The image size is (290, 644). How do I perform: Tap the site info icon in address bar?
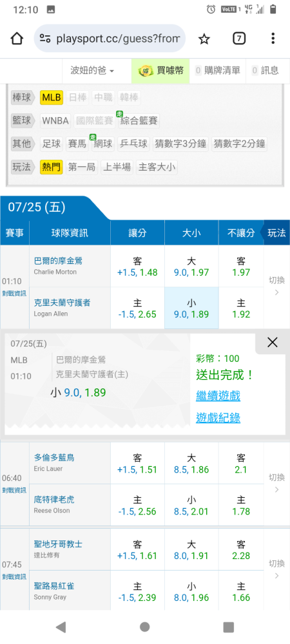click(x=44, y=39)
